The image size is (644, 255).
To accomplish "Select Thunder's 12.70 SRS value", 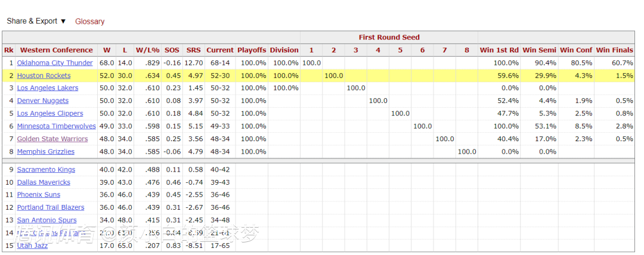I will (x=193, y=63).
